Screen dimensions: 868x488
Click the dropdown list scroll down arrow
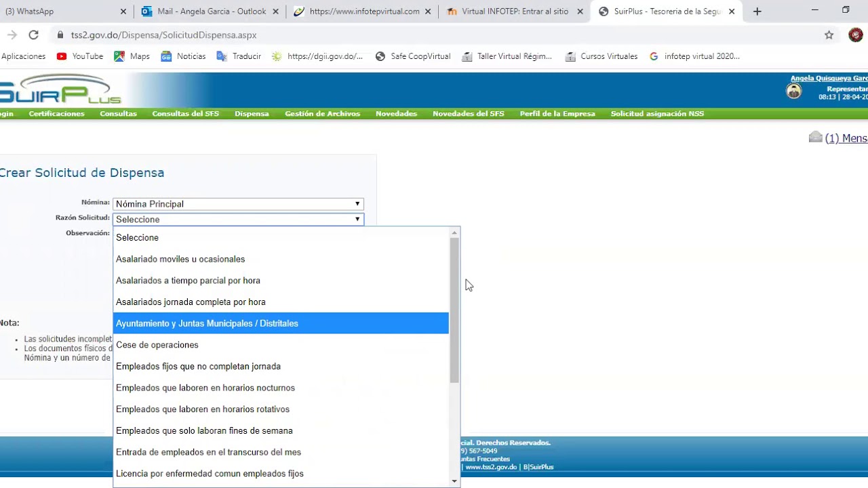[454, 481]
